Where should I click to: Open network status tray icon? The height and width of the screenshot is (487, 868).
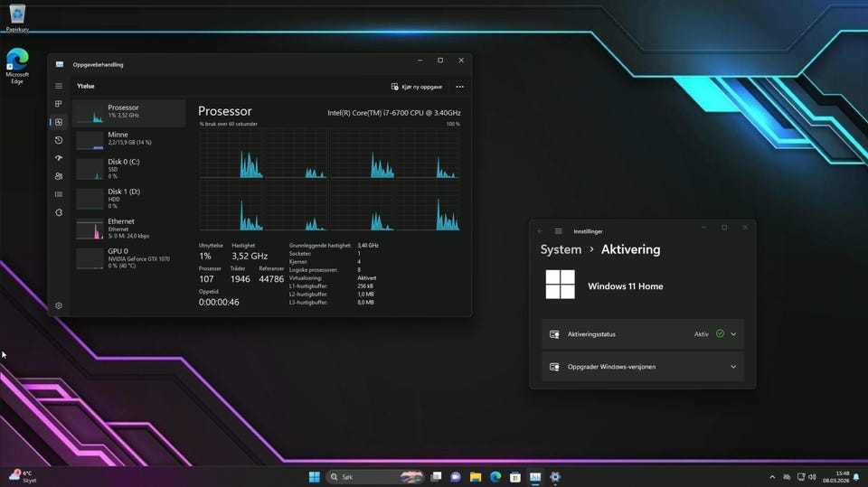point(800,477)
